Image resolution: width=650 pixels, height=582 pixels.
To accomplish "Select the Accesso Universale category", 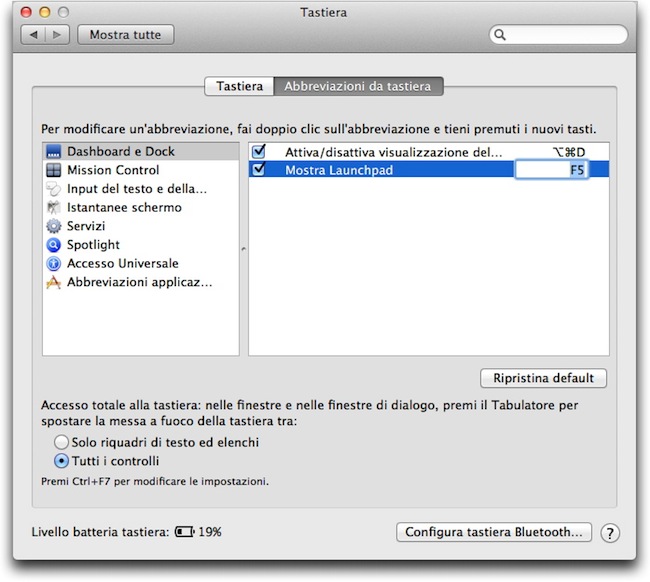I will (x=141, y=264).
